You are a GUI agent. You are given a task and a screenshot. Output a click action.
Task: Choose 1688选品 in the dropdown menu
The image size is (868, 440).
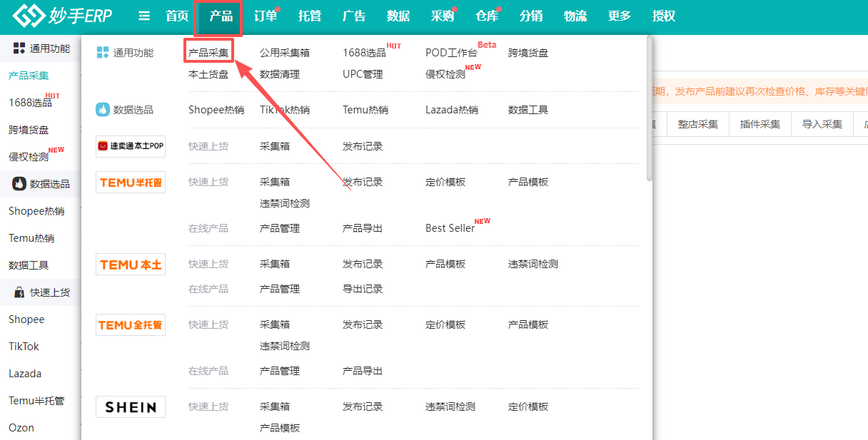coord(364,53)
